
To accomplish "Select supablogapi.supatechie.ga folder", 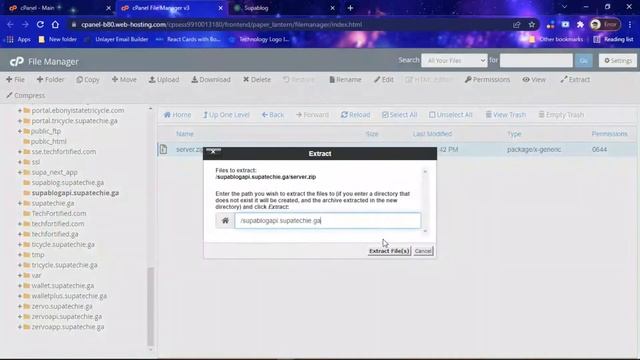I will [x=76, y=193].
